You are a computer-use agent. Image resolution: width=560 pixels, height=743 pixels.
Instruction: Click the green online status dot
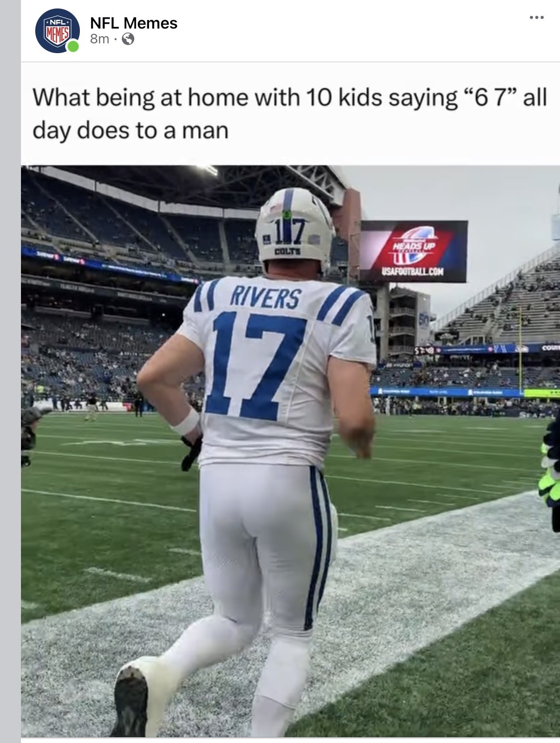[x=73, y=46]
